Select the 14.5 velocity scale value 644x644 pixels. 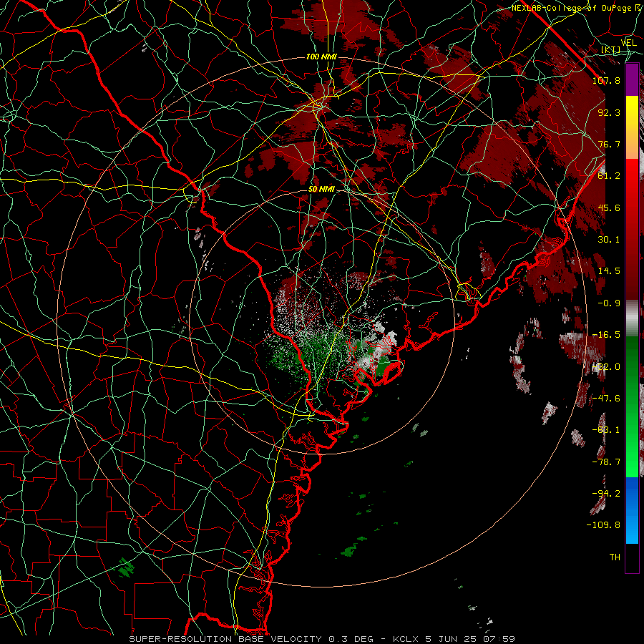609,271
